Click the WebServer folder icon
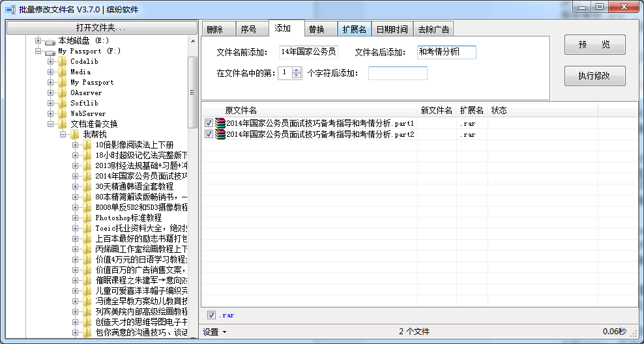The width and height of the screenshot is (644, 344). [x=62, y=113]
